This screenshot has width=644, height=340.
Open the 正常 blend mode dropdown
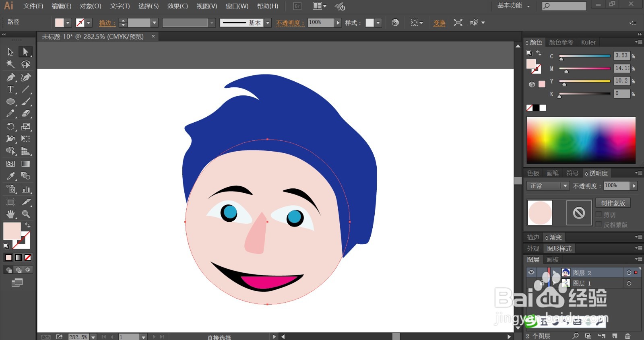click(547, 186)
